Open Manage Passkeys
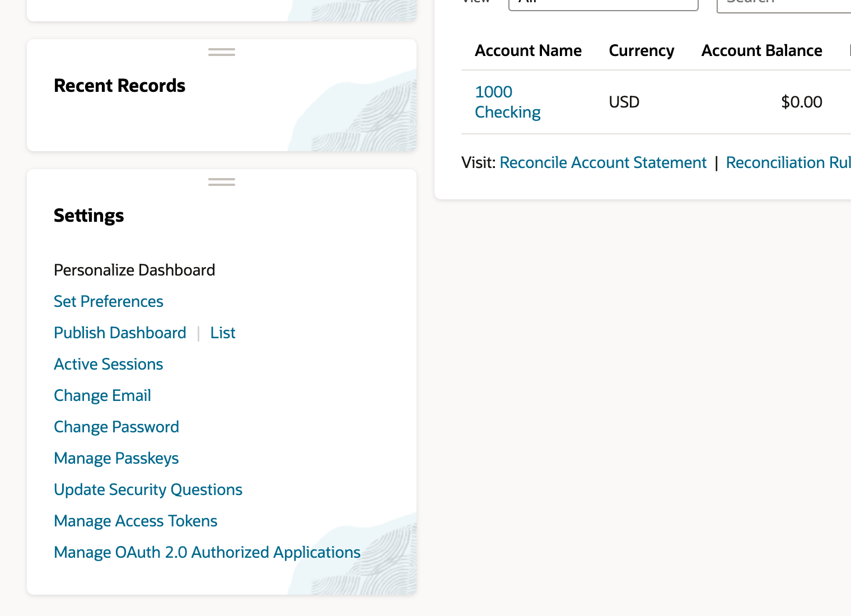 [116, 458]
